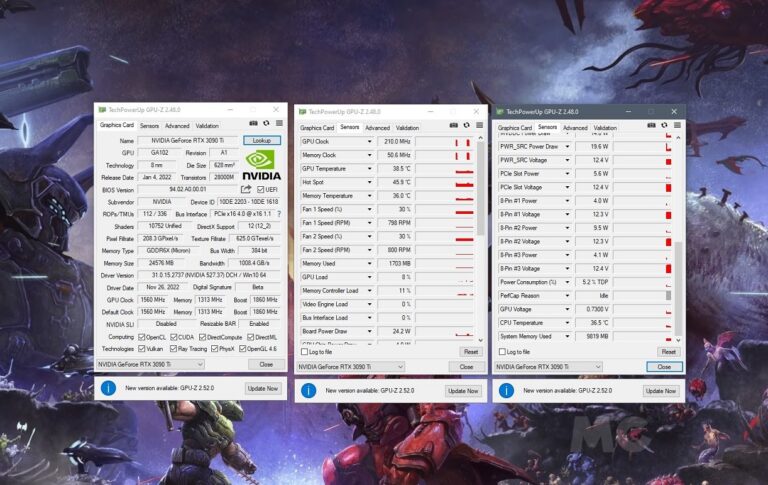Open hamburger menu in right sensors window
Image resolution: width=768 pixels, height=485 pixels.
click(x=676, y=125)
